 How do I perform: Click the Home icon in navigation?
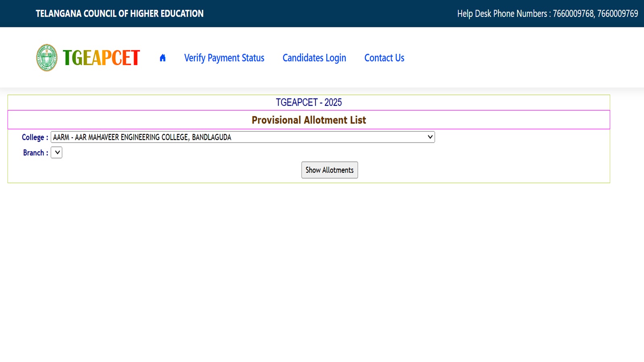pyautogui.click(x=163, y=58)
